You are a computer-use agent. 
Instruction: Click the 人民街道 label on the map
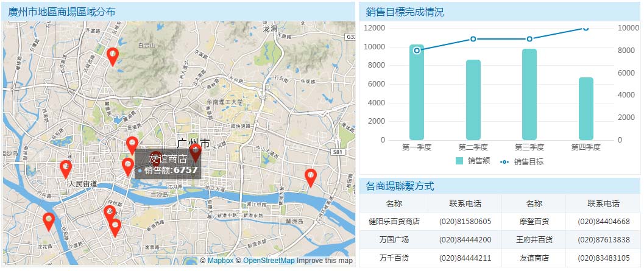tap(83, 184)
